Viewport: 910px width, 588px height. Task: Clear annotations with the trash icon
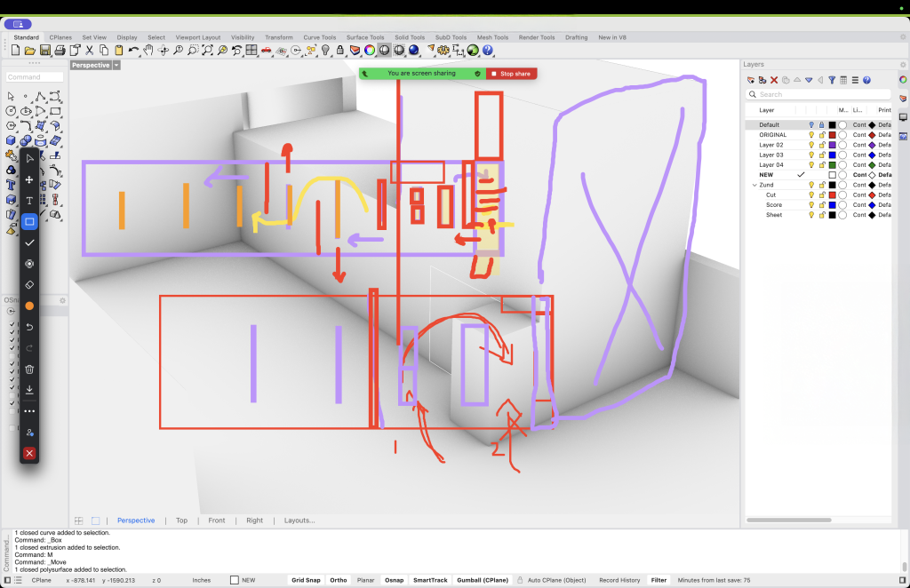pyautogui.click(x=29, y=369)
